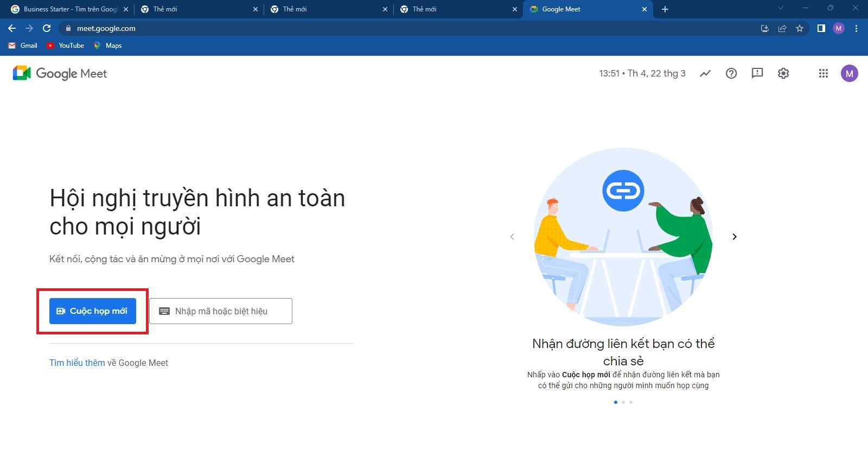This screenshot has height=462, width=868.
Task: Open the YouTube bookmark
Action: pyautogui.click(x=66, y=46)
